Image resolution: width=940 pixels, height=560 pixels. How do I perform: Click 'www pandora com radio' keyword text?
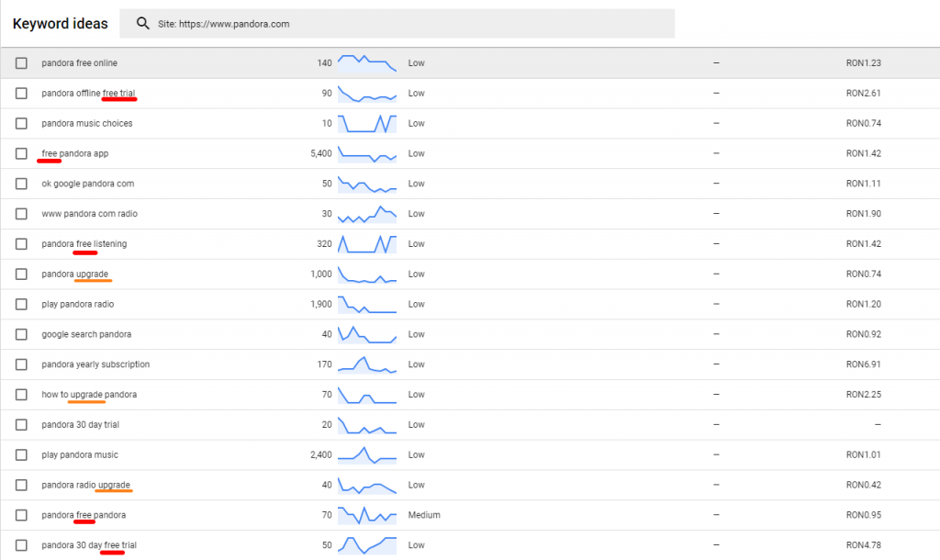click(89, 214)
